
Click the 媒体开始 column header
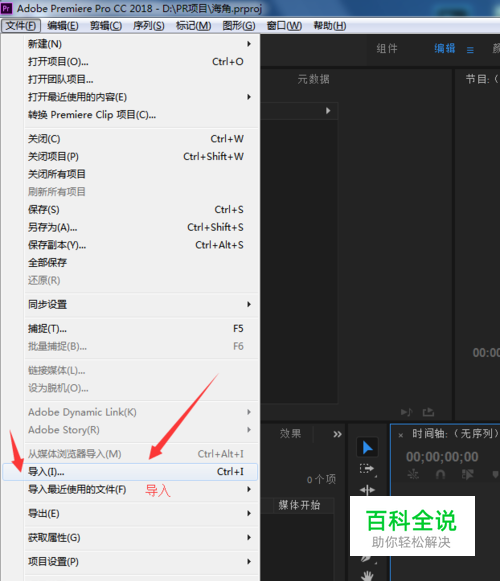click(x=299, y=505)
